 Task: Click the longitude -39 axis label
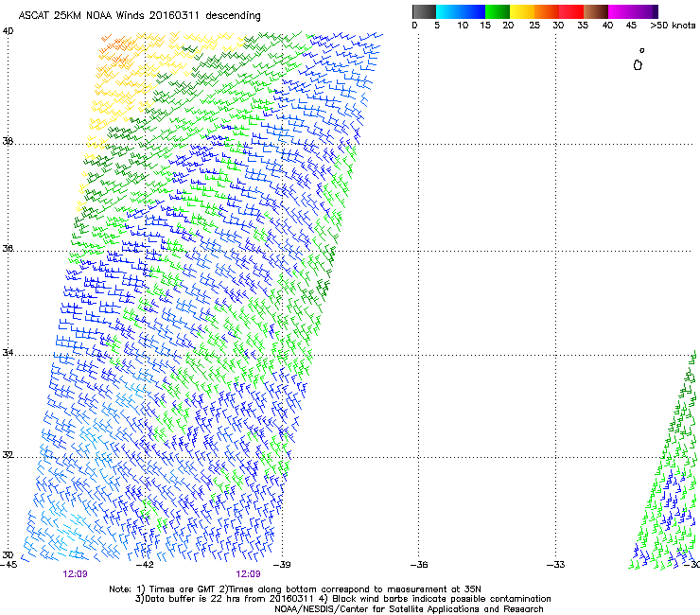click(x=282, y=565)
